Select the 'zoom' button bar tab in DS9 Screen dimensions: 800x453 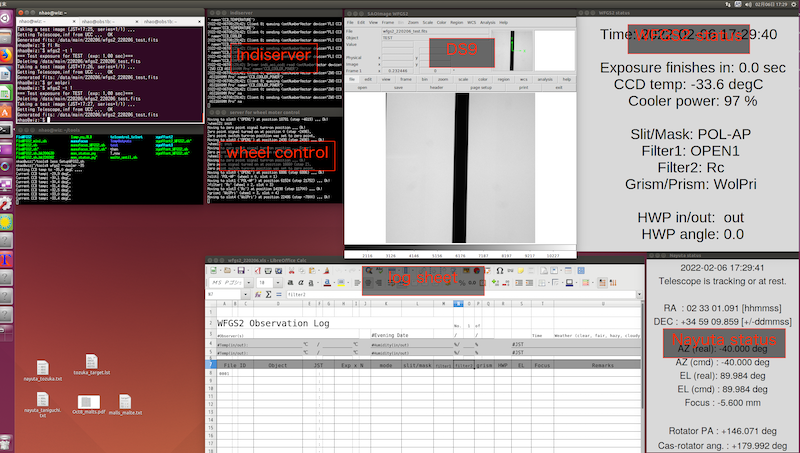(x=442, y=78)
